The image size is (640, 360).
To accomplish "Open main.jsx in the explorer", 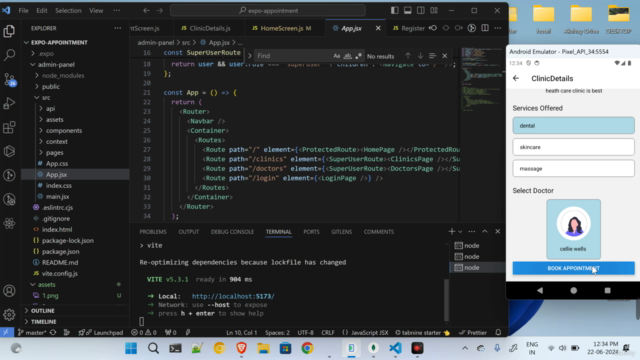I will tap(57, 197).
